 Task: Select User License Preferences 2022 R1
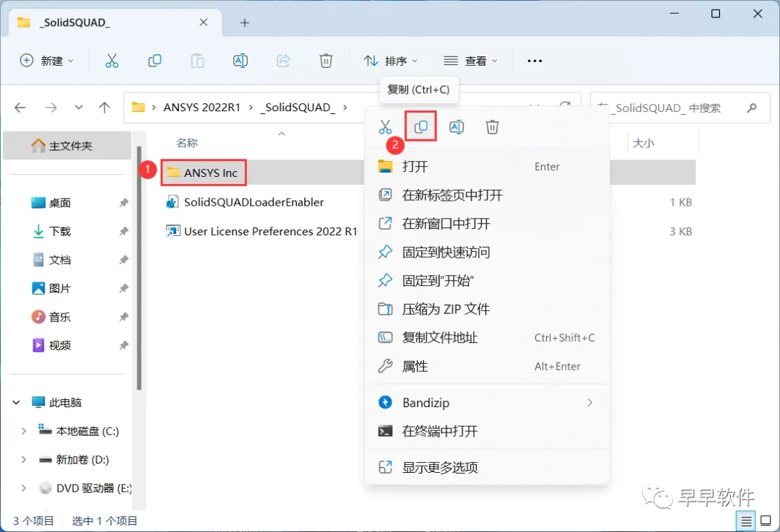(261, 231)
